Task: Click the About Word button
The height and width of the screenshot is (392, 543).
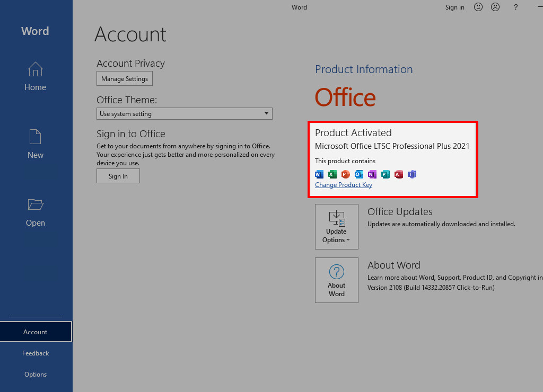Action: tap(336, 280)
